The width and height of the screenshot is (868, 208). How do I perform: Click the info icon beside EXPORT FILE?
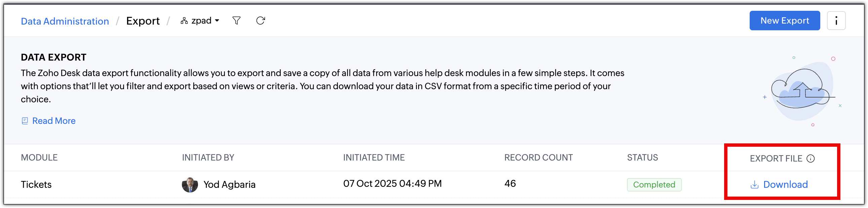point(811,159)
